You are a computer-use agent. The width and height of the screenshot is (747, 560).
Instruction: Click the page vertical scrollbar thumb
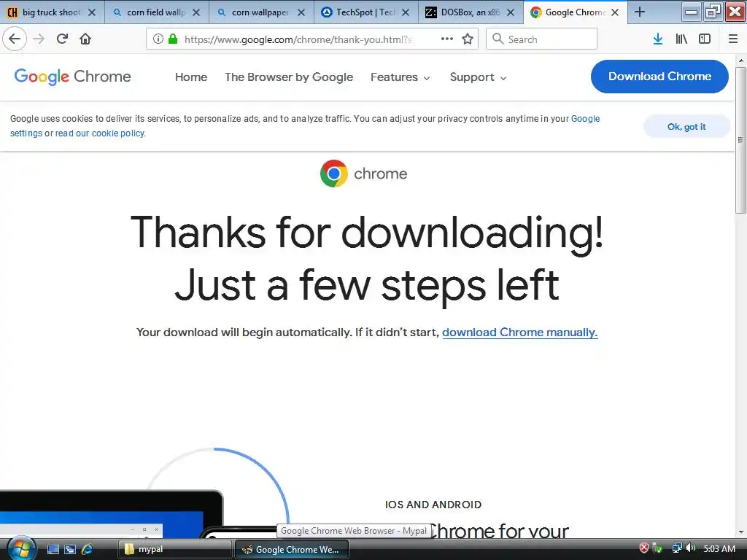pos(740,140)
